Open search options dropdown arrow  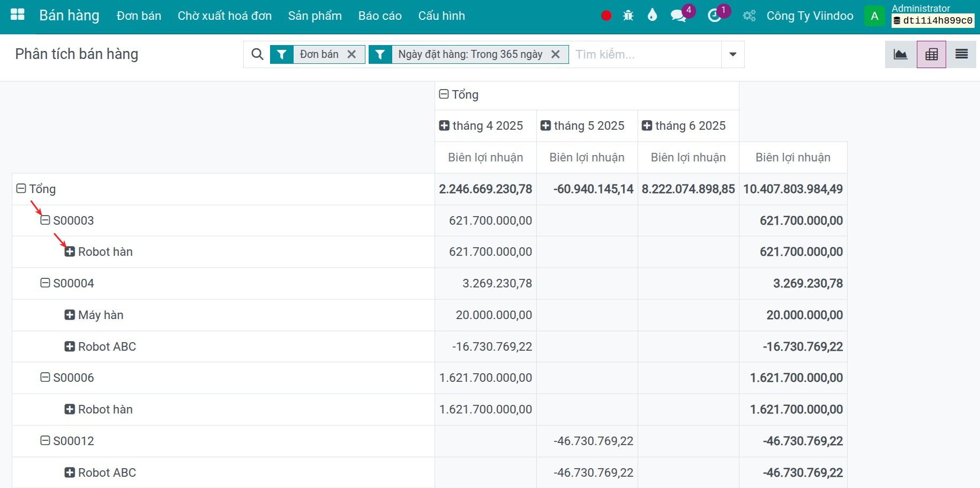[x=732, y=54]
